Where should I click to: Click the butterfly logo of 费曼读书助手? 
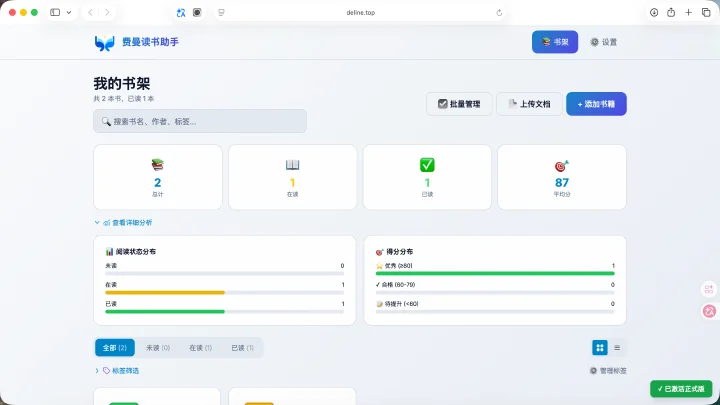tap(104, 43)
